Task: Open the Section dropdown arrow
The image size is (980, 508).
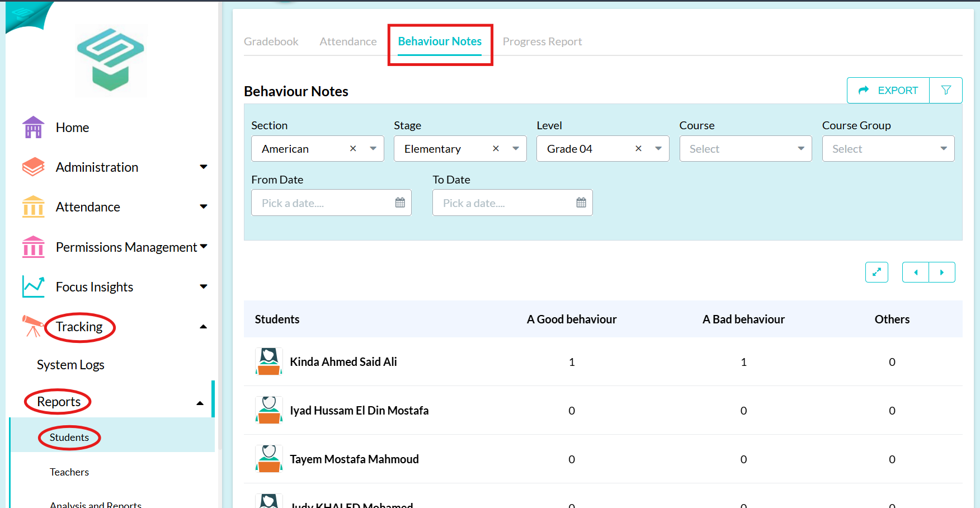Action: [373, 148]
